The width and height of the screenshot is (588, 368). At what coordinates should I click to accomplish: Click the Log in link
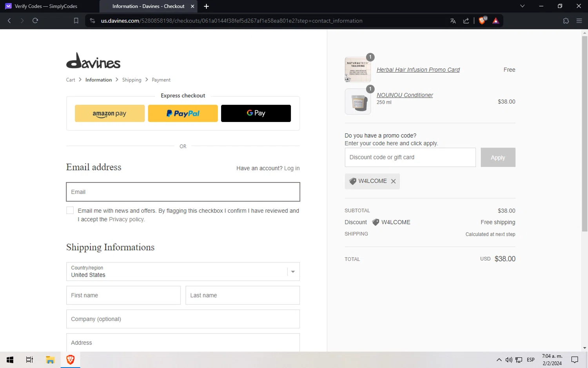point(292,168)
